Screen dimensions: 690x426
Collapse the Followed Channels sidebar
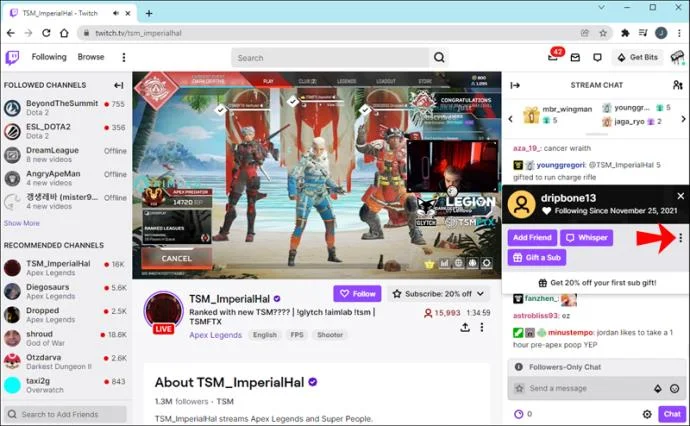[118, 85]
